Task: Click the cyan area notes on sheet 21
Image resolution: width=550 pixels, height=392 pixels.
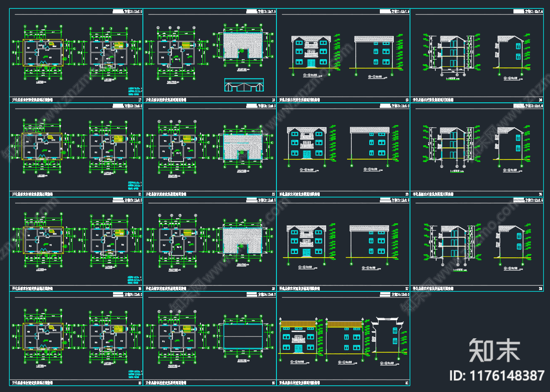Action: (134, 185)
